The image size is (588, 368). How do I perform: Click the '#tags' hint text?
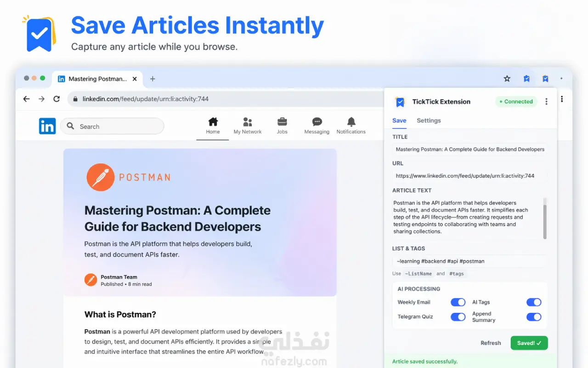tap(457, 274)
